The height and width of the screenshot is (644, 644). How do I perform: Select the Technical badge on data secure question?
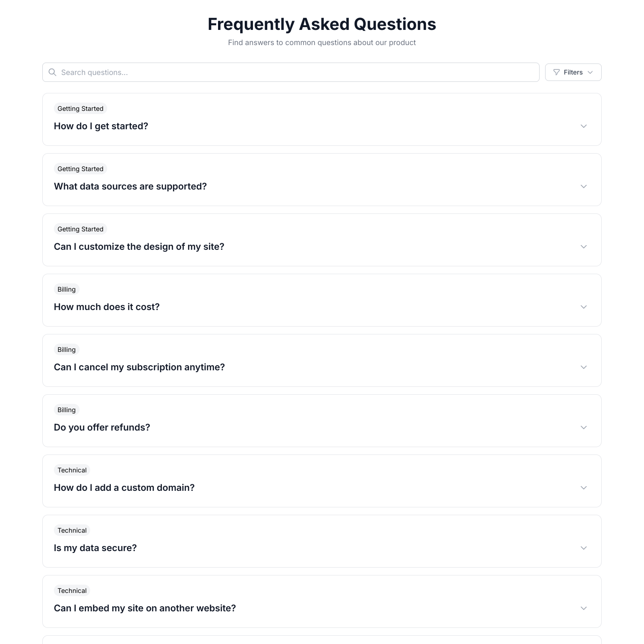pyautogui.click(x=72, y=530)
